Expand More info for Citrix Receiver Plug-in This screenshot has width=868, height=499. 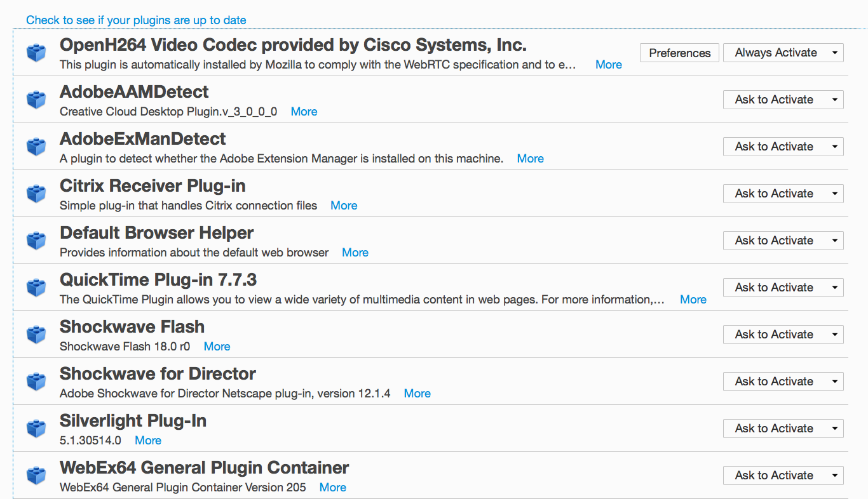[344, 206]
